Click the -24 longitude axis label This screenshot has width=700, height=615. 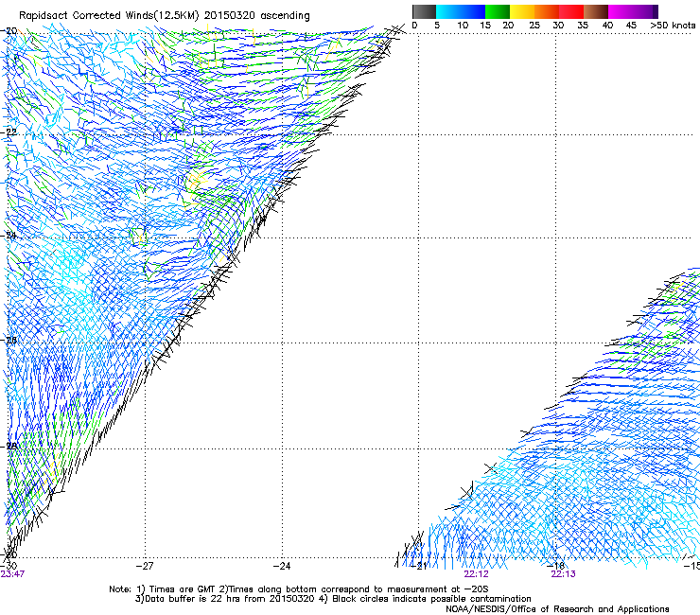282,566
